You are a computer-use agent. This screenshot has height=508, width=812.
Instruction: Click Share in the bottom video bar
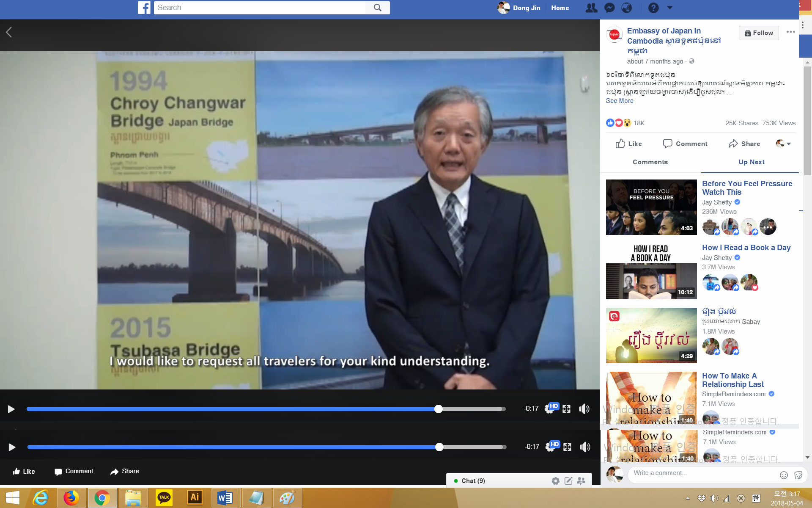click(125, 471)
